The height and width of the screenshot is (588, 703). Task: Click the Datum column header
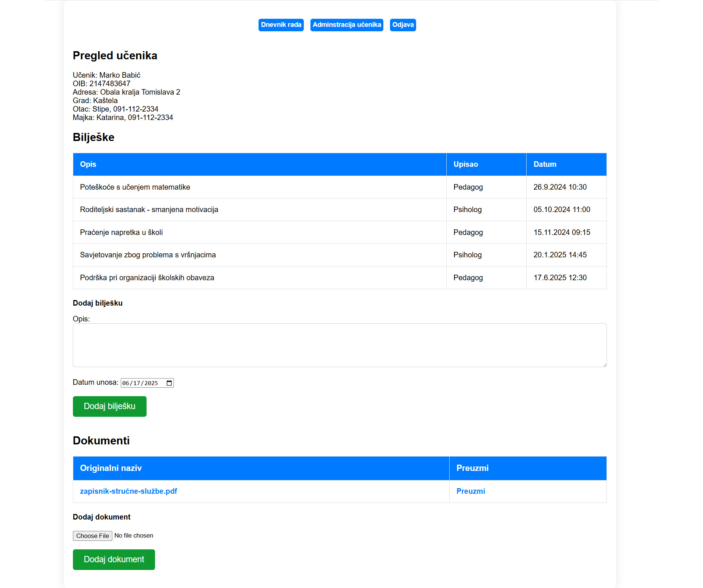545,164
